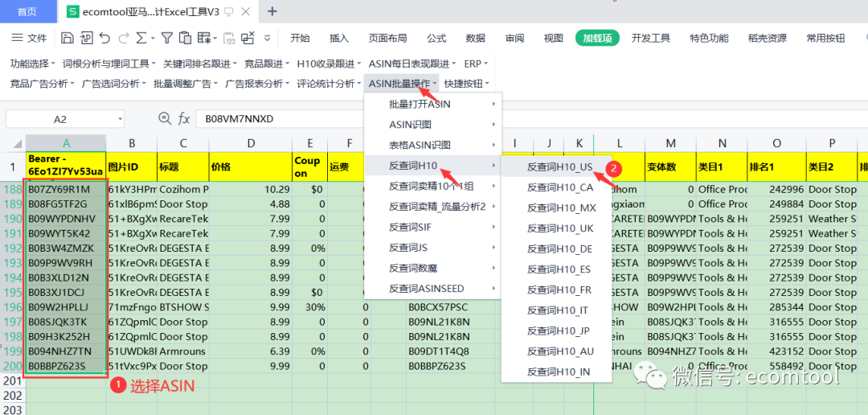Choose 反查词ASINSEED from the menu
This screenshot has height=415, width=868.
(433, 288)
